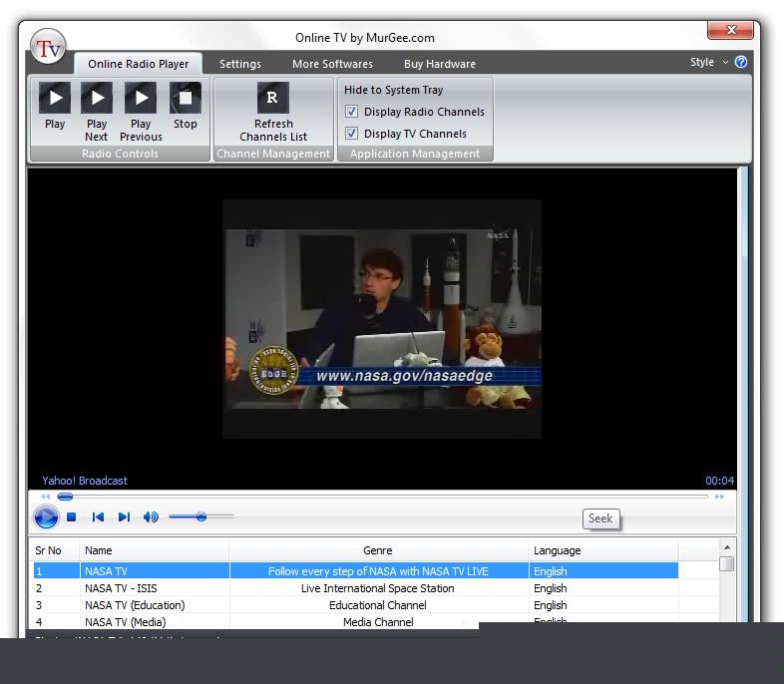
Task: Open the More Softwares tab
Action: (332, 64)
